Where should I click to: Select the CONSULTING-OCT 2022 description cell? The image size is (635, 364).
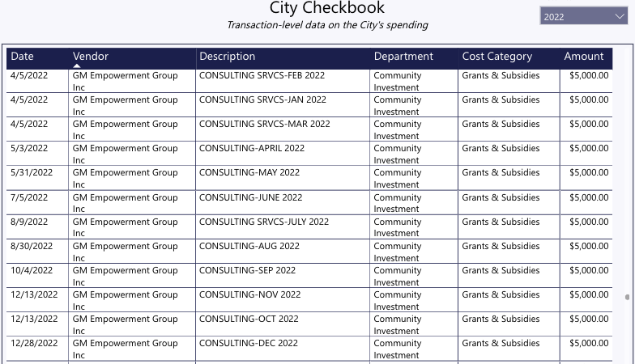click(x=282, y=324)
